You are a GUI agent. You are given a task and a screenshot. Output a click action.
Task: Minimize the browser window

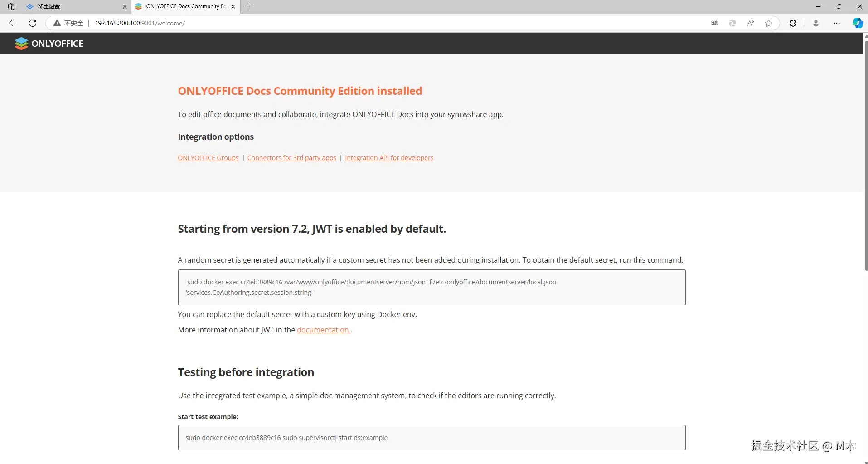[818, 6]
